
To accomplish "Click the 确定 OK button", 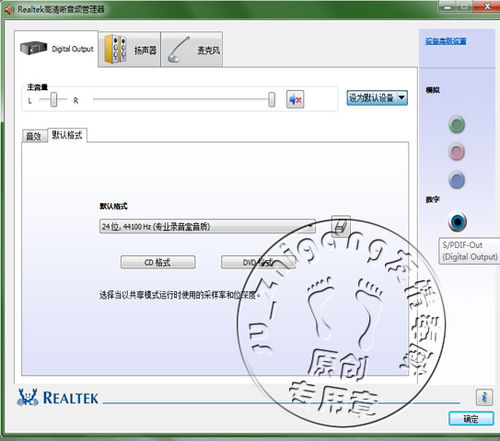I will tap(471, 419).
